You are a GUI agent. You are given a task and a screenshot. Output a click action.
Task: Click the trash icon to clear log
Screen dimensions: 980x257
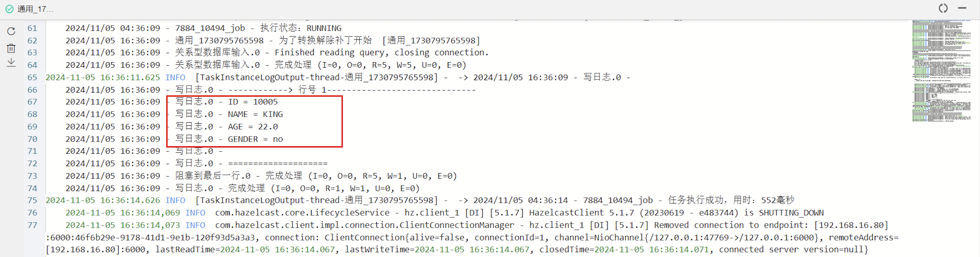point(11,48)
